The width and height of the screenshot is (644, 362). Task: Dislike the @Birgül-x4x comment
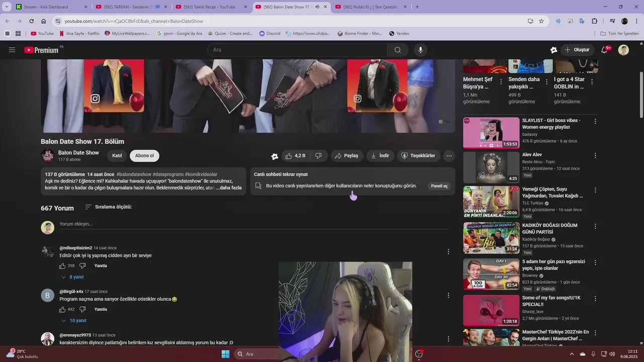[x=83, y=309]
